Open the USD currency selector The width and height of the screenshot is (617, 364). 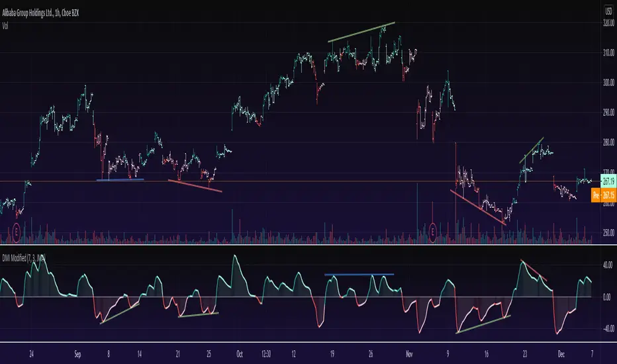(x=608, y=11)
